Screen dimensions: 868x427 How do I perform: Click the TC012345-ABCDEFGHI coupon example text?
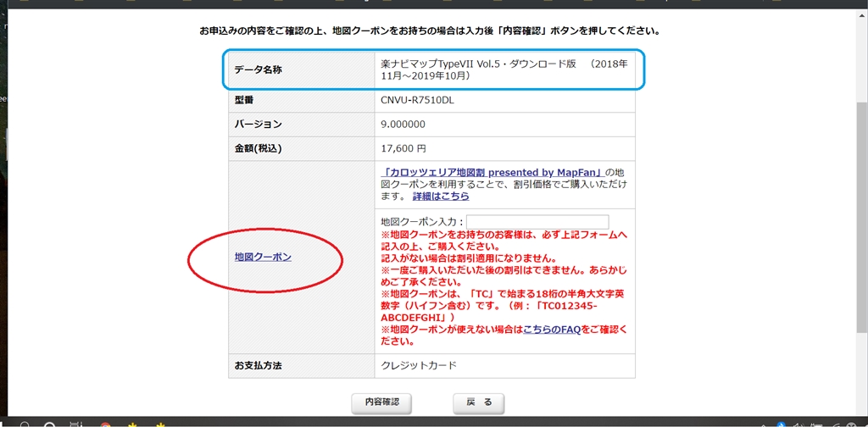click(x=489, y=312)
